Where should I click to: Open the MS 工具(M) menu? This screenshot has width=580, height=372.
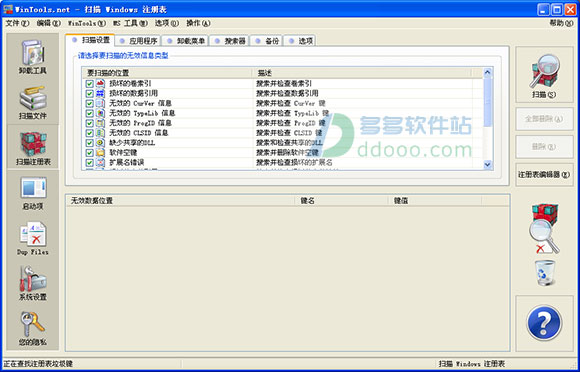tap(130, 23)
